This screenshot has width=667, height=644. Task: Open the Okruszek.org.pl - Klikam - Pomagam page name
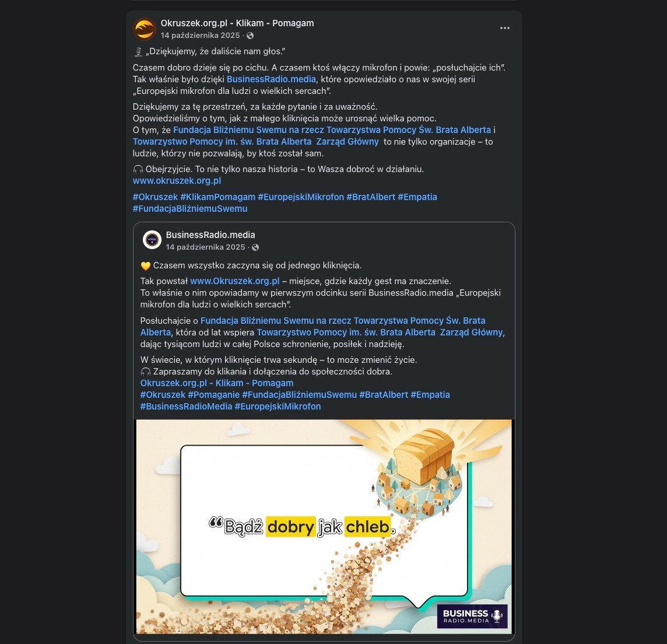[237, 23]
